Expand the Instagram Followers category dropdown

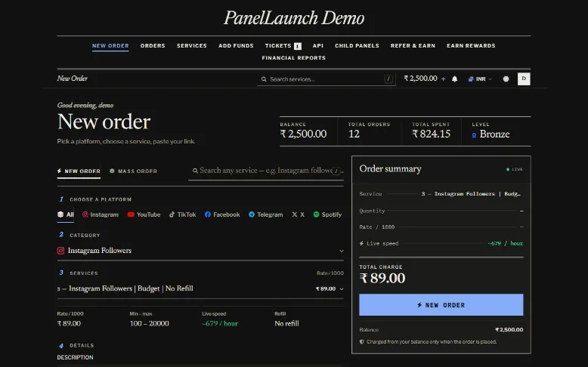coord(200,251)
